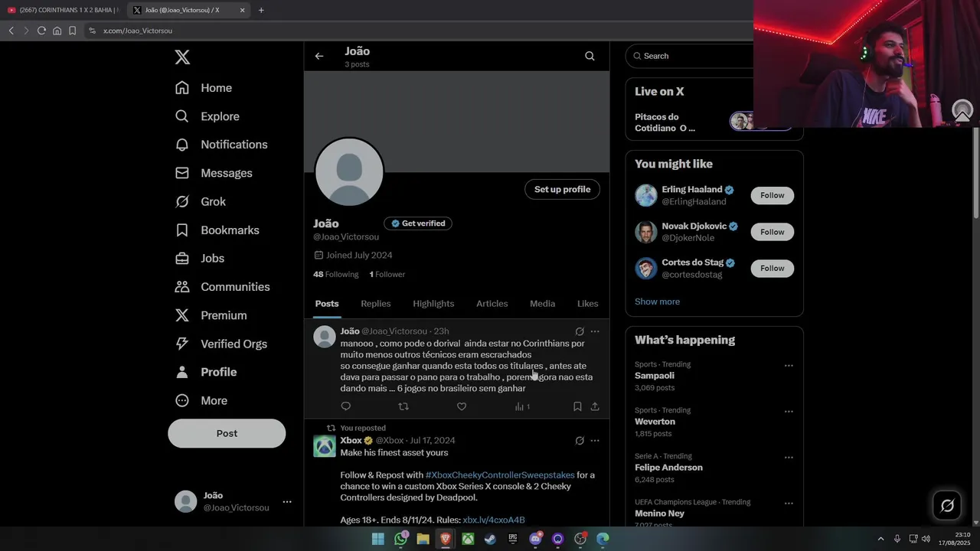The width and height of the screenshot is (980, 551).
Task: Open more options for Felipe Anderson trend
Action: [789, 458]
